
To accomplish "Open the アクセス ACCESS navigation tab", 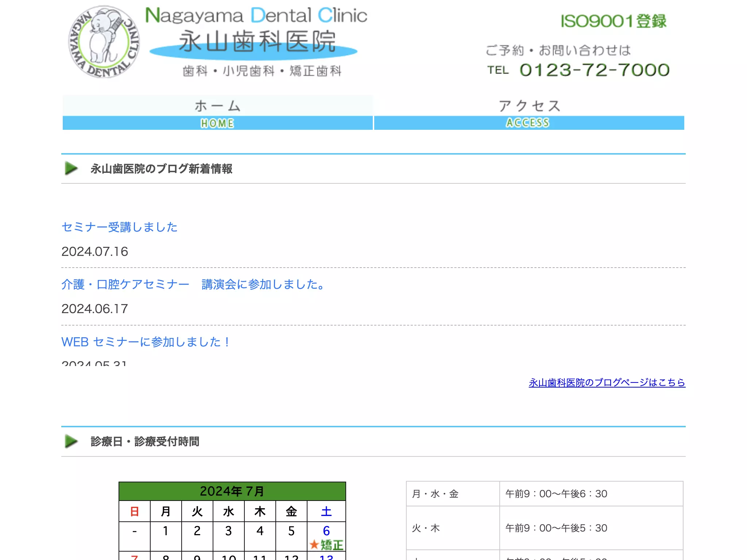I will (x=529, y=113).
